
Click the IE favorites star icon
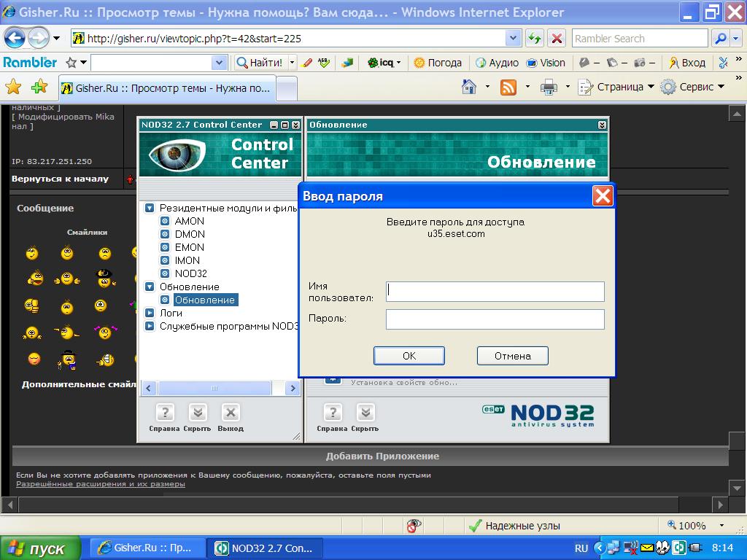[13, 87]
